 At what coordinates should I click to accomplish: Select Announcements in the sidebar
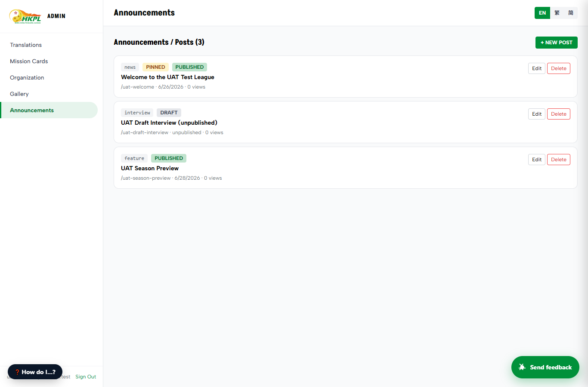click(x=49, y=110)
